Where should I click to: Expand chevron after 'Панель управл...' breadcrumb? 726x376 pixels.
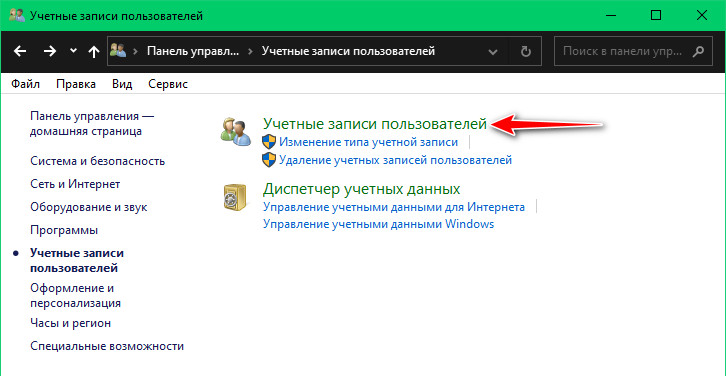[250, 51]
